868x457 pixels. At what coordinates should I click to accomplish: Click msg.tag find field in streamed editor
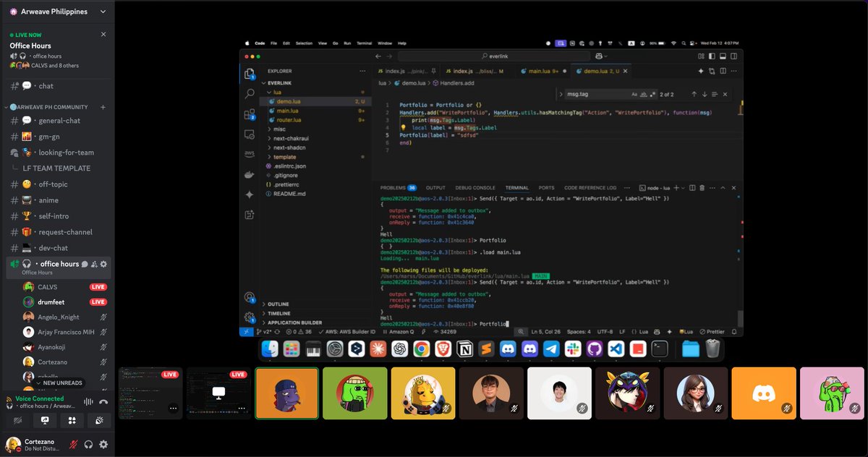point(596,94)
